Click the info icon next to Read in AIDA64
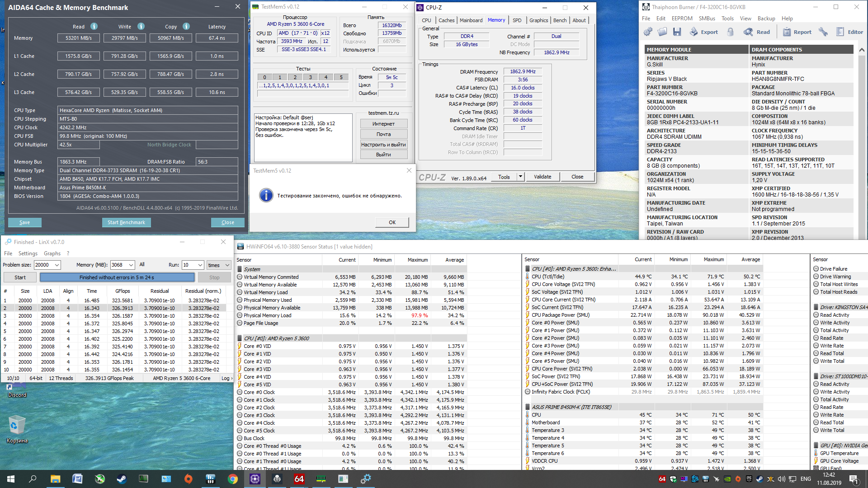868x488 pixels. (94, 26)
